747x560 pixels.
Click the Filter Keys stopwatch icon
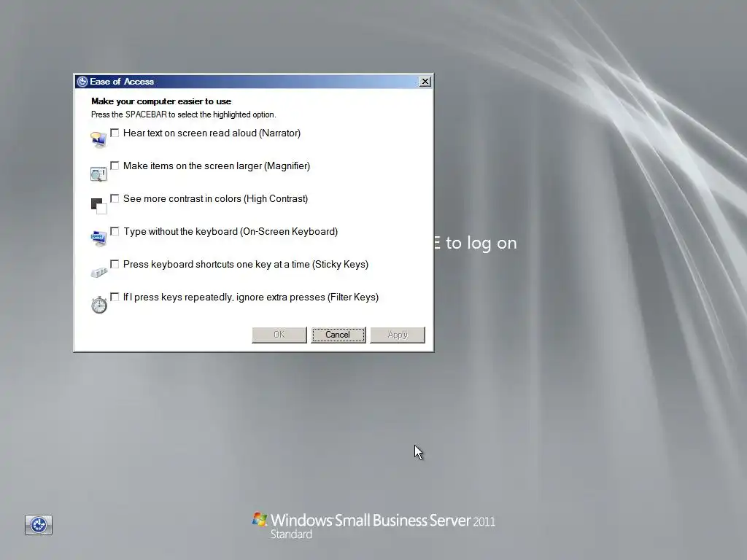point(99,305)
